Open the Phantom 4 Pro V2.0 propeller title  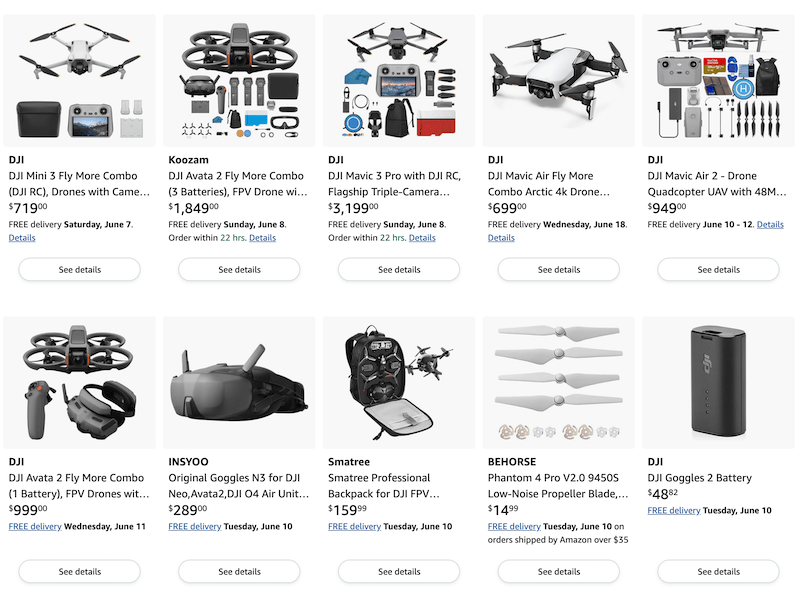point(558,486)
